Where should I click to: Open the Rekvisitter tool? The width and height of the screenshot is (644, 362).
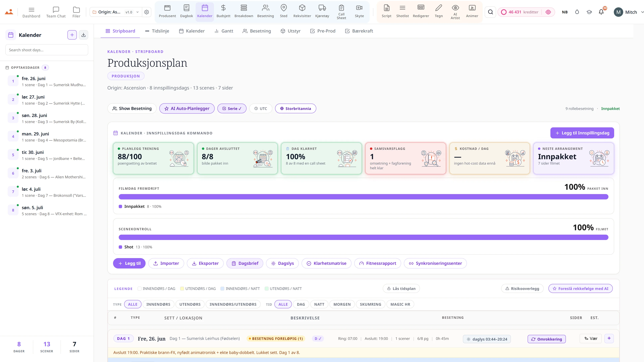point(302,12)
